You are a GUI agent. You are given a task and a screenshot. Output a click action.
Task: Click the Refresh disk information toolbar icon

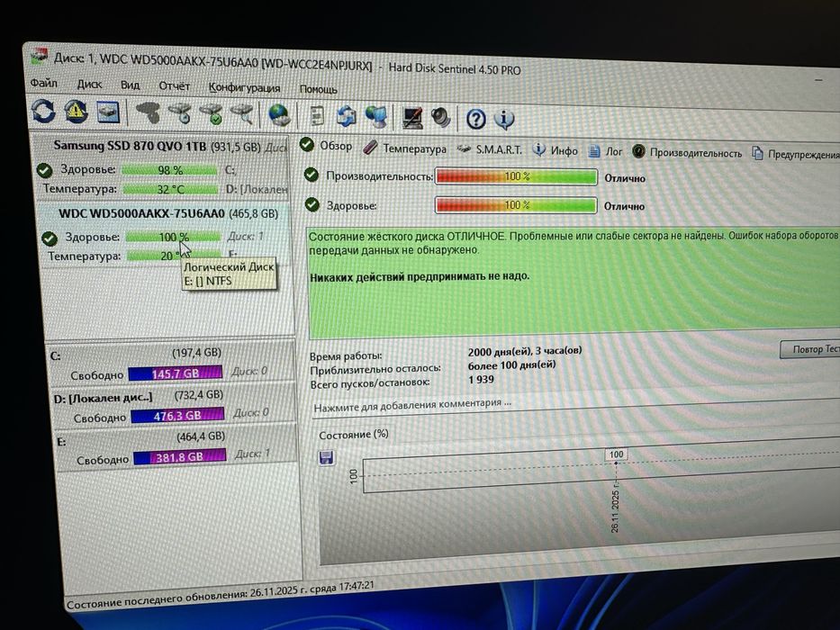tap(43, 111)
